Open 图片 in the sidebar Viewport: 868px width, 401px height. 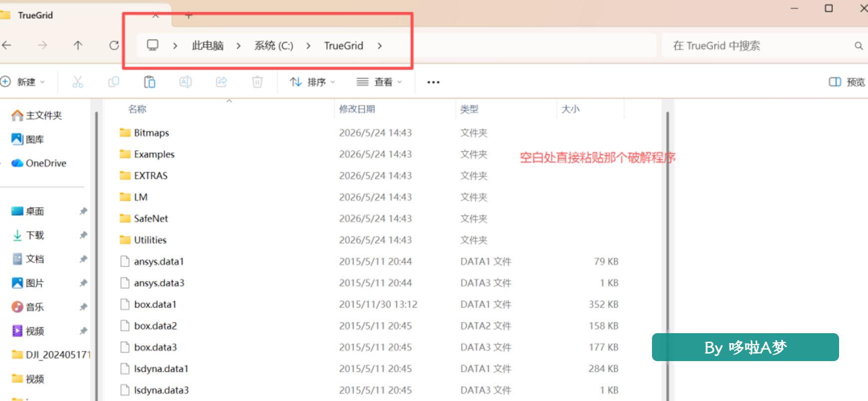(x=28, y=283)
